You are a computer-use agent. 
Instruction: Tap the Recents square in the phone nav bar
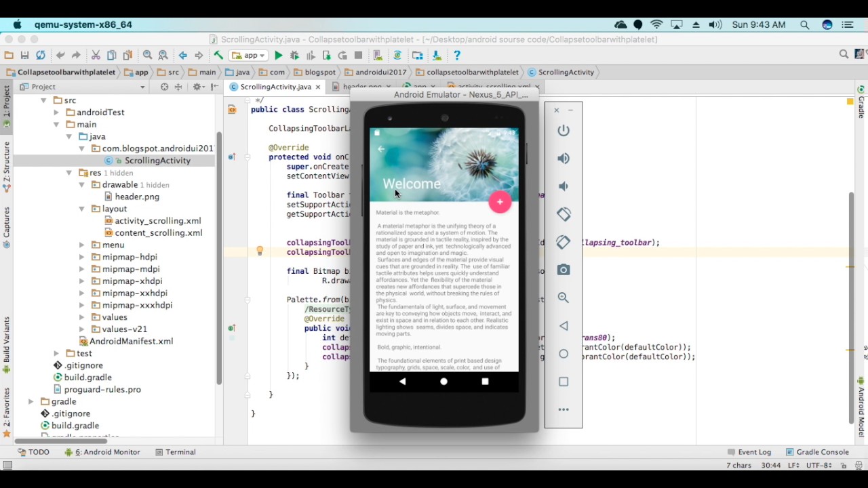485,382
